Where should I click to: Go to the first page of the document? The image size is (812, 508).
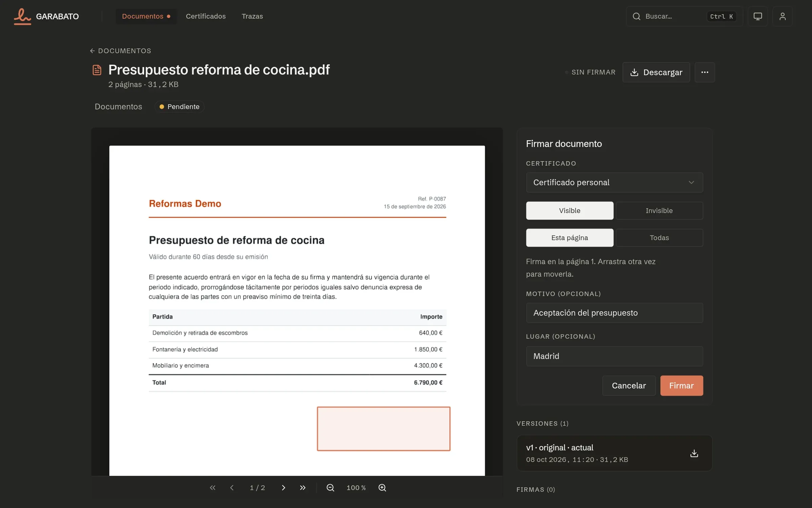[212, 488]
